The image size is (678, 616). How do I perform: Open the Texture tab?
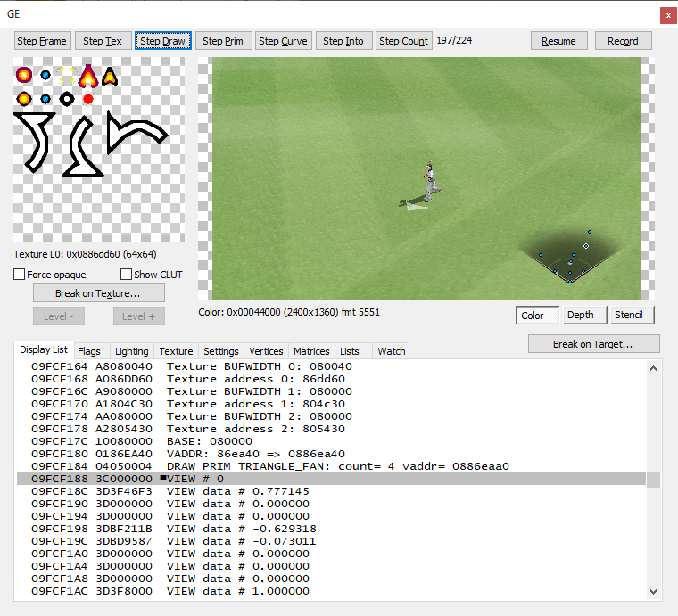pos(176,351)
